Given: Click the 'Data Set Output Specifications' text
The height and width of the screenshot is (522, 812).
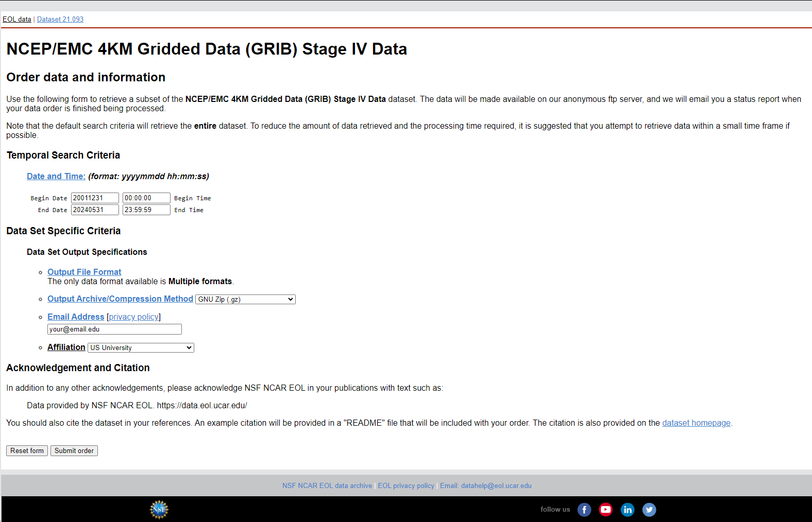Looking at the screenshot, I should [x=87, y=252].
